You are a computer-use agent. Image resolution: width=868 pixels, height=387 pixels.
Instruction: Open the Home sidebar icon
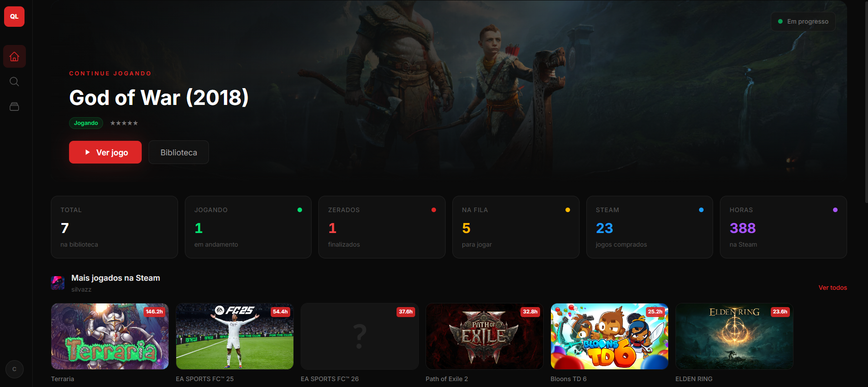pyautogui.click(x=15, y=57)
